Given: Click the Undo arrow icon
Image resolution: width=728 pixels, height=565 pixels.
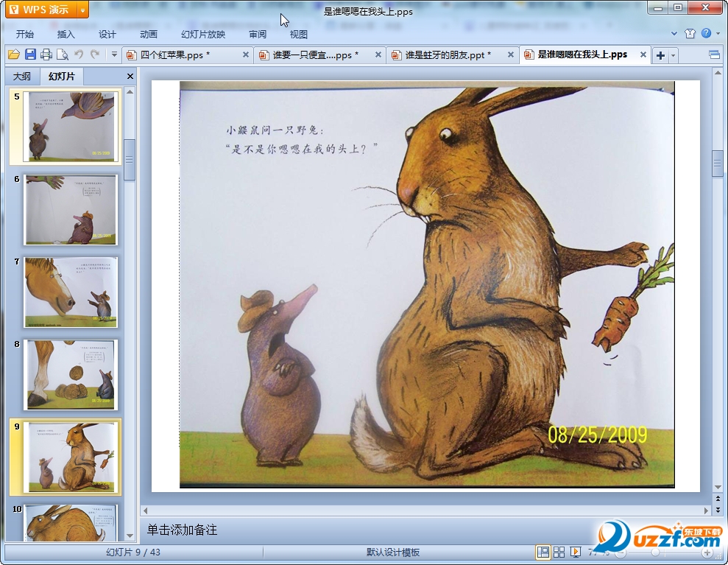Looking at the screenshot, I should (x=79, y=55).
